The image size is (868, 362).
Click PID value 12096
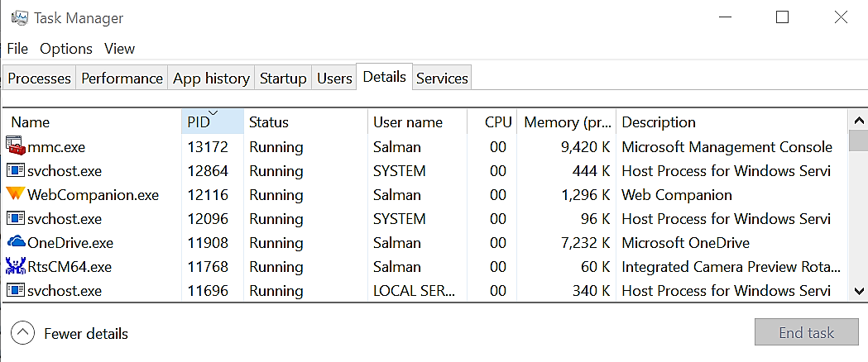click(x=208, y=218)
